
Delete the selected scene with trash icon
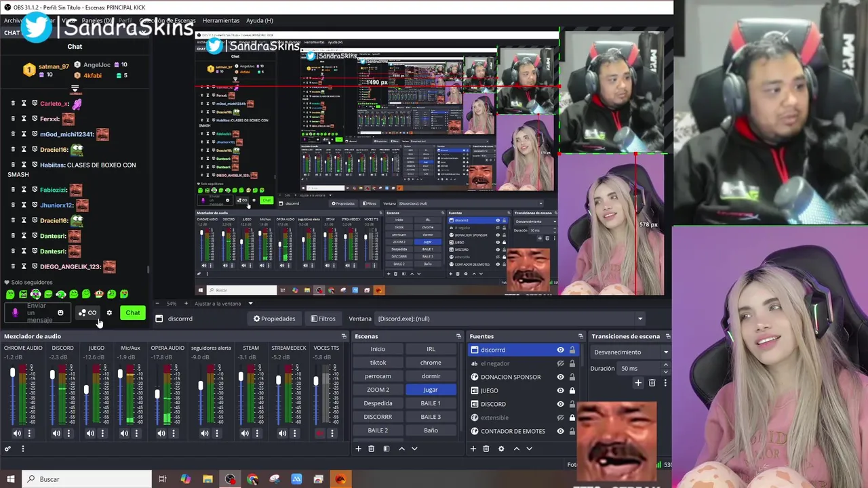tap(371, 449)
